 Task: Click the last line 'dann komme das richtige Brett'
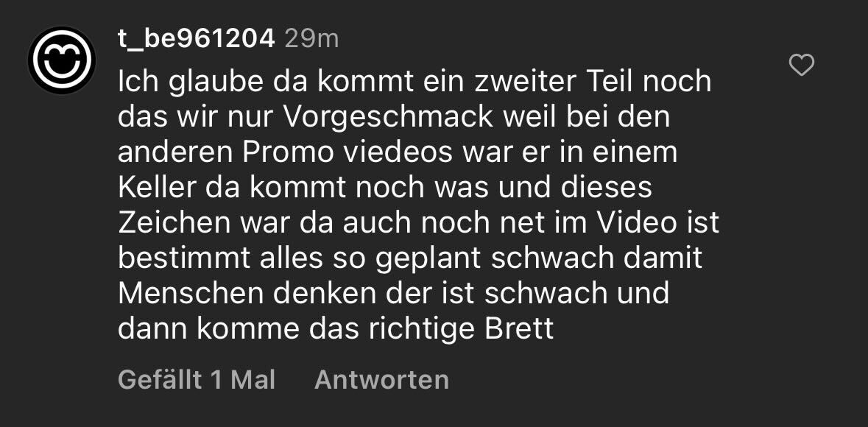(x=336, y=329)
